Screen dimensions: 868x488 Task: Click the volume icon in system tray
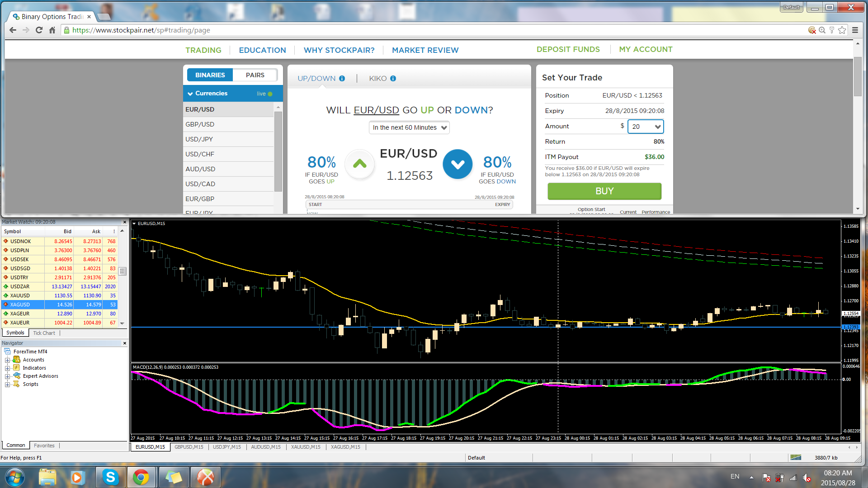807,477
